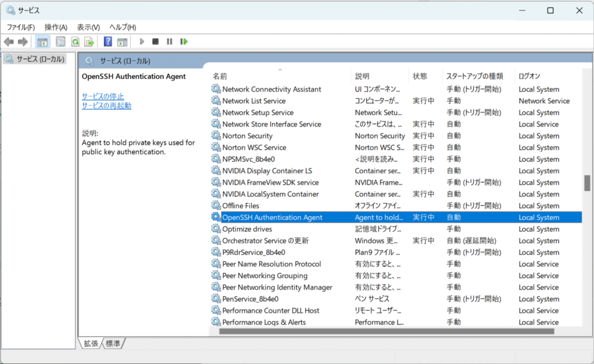Click the gear icon beside Norton Security

[x=216, y=136]
